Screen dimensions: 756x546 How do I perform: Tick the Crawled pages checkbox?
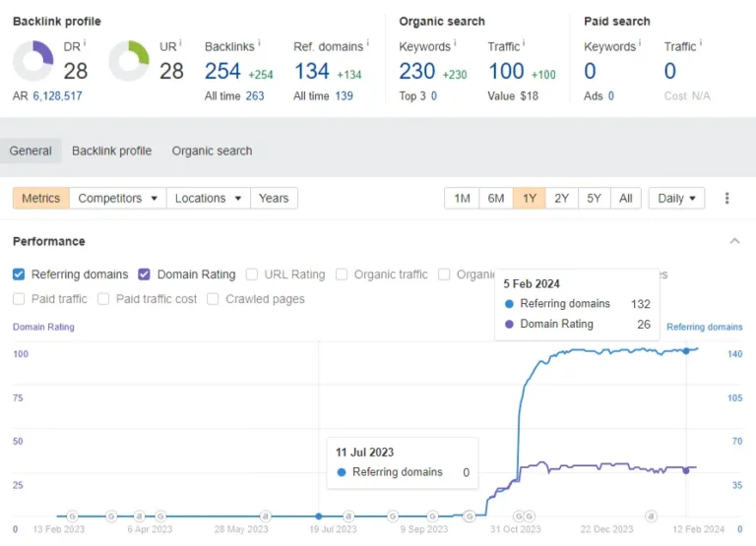(x=213, y=299)
